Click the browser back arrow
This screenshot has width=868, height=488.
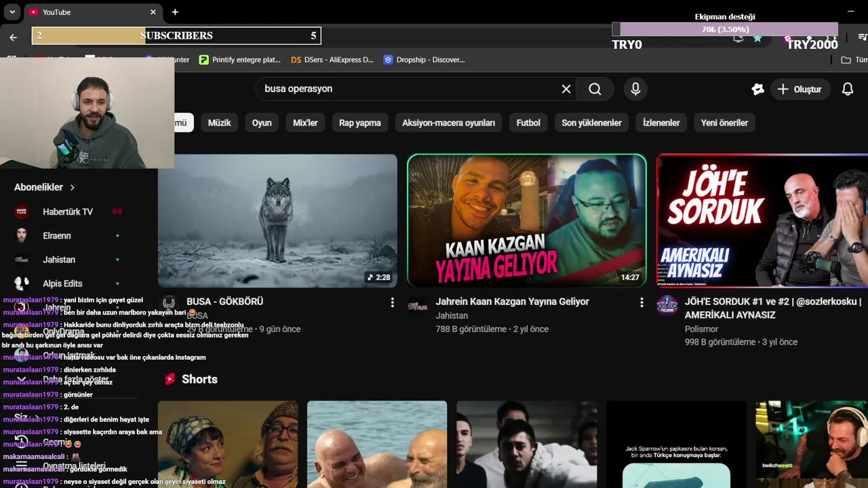pyautogui.click(x=13, y=37)
